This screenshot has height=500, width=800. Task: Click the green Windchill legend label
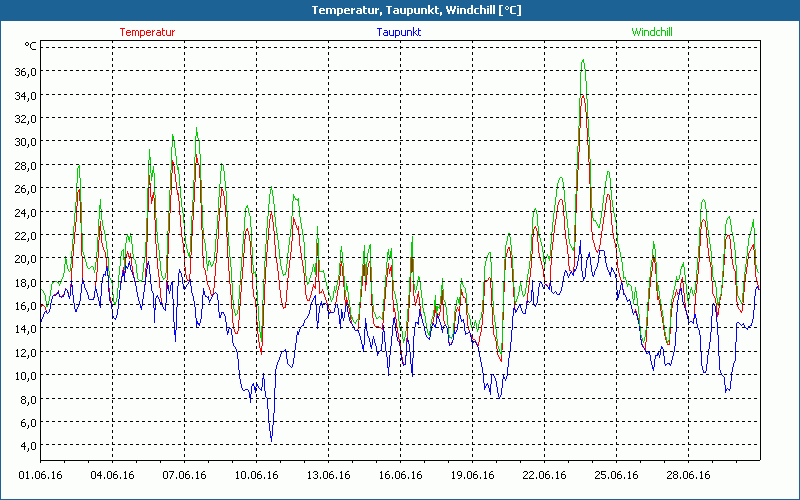(x=652, y=32)
